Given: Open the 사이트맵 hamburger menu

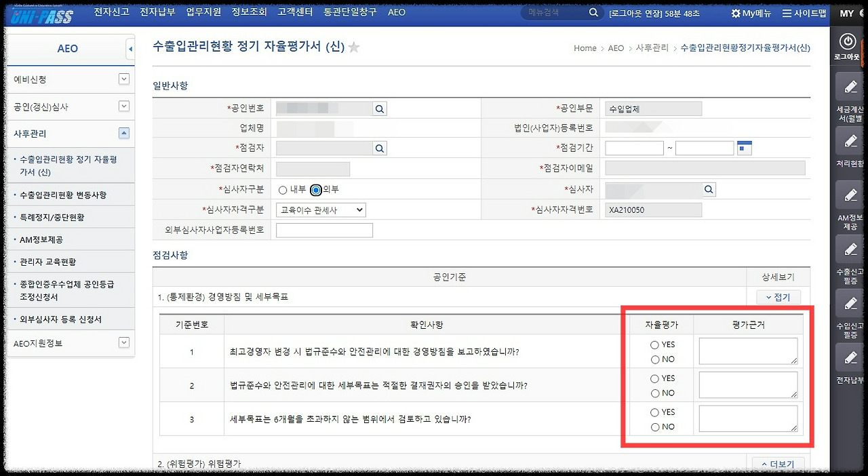Looking at the screenshot, I should [787, 13].
